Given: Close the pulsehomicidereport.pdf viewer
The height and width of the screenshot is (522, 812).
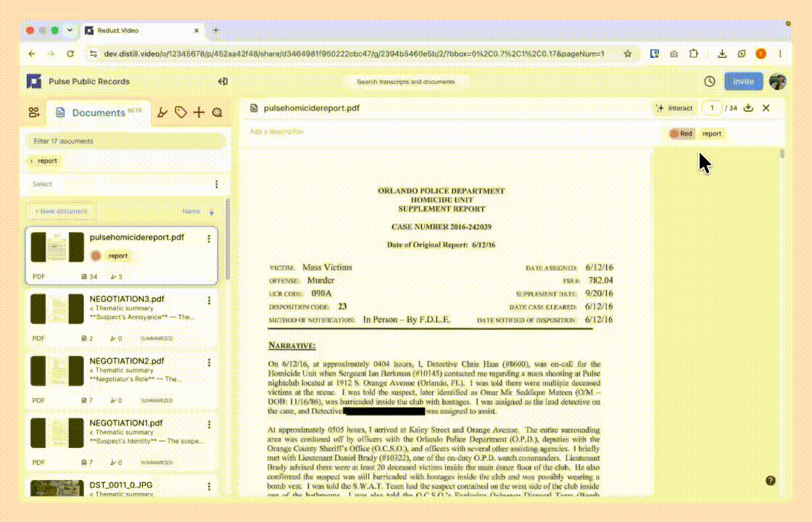Looking at the screenshot, I should point(766,108).
